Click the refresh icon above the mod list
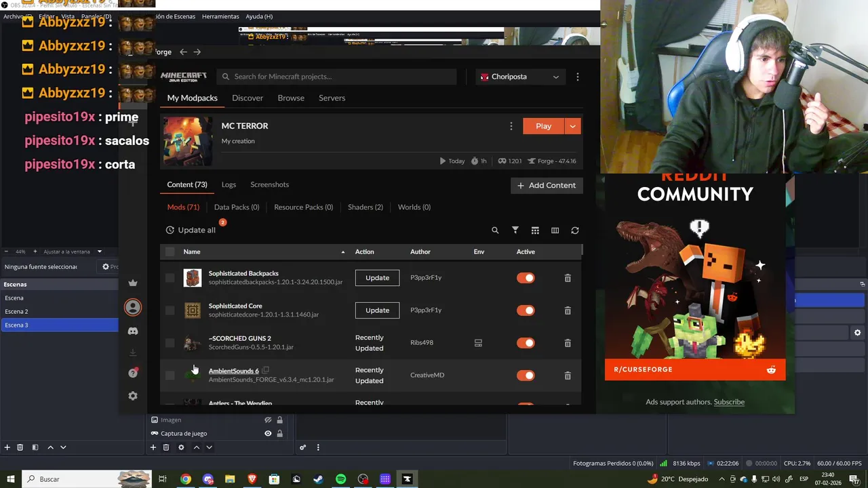Screen dimensions: 868x488 575,230
